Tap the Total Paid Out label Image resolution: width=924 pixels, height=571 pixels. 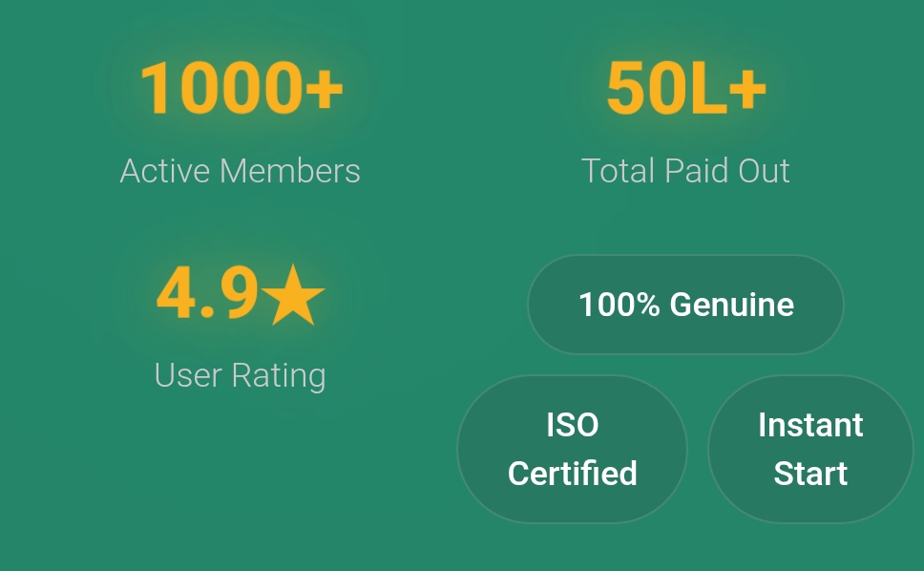(685, 171)
